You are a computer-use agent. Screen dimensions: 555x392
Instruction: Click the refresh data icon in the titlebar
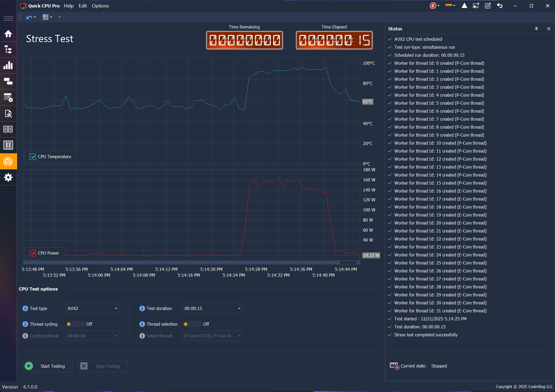tap(488, 5)
